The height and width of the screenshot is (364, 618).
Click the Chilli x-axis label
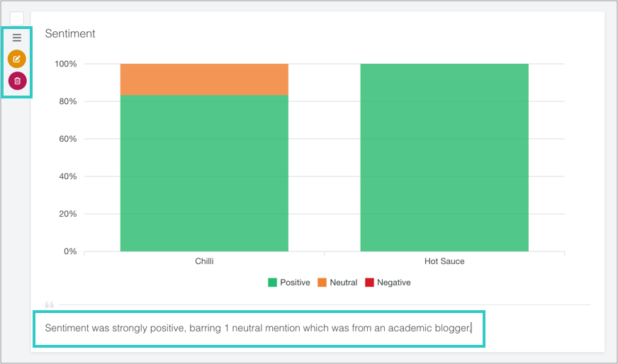pyautogui.click(x=204, y=261)
